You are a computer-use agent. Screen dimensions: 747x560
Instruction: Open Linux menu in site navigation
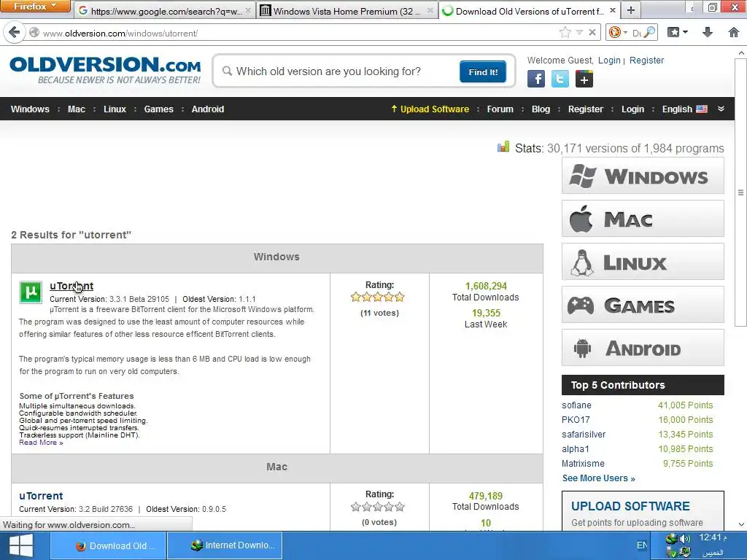tap(115, 109)
